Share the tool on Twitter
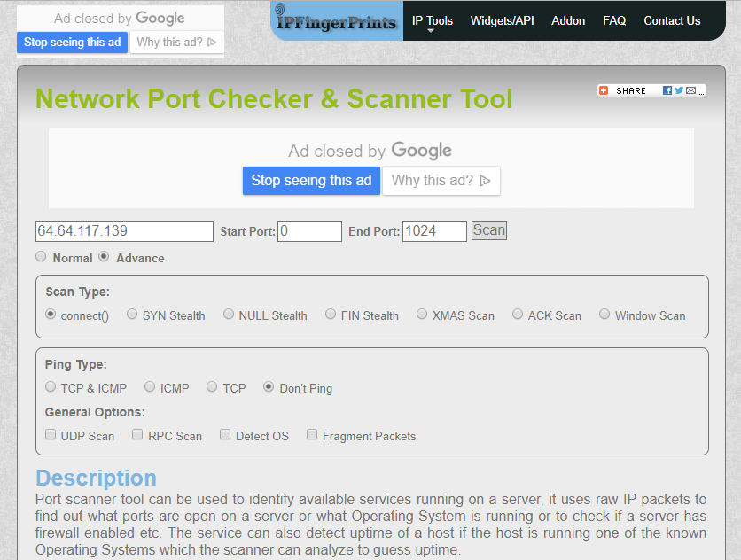 (x=679, y=90)
